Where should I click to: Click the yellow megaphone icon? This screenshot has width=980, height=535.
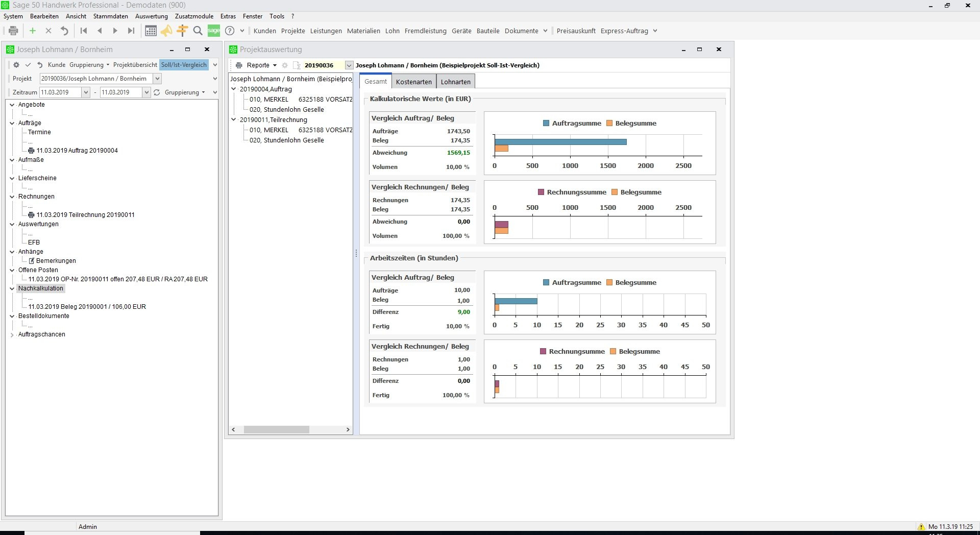click(166, 31)
